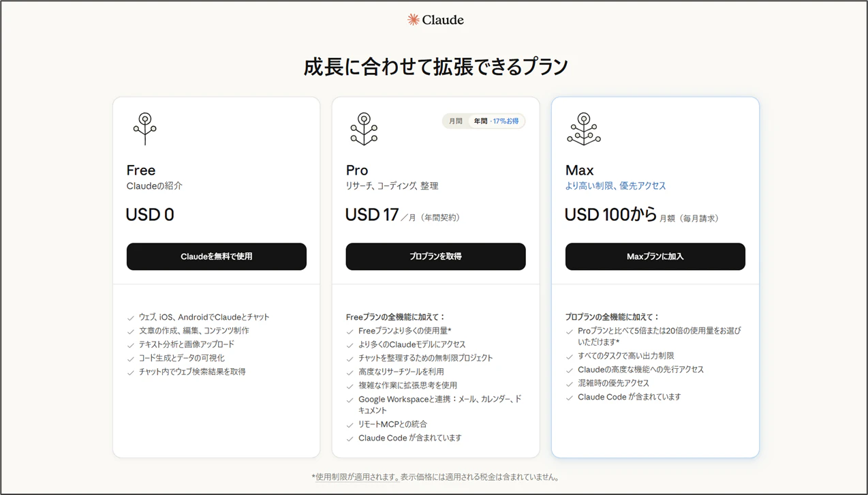Viewport: 868px width, 495px height.
Task: Click Freeプランより多くの使用量 feature
Action: tap(405, 331)
